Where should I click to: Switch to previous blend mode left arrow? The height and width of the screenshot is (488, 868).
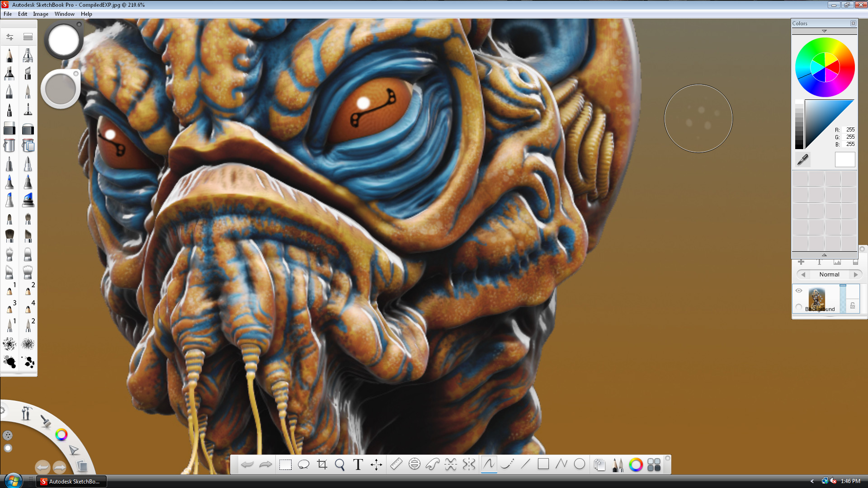803,275
